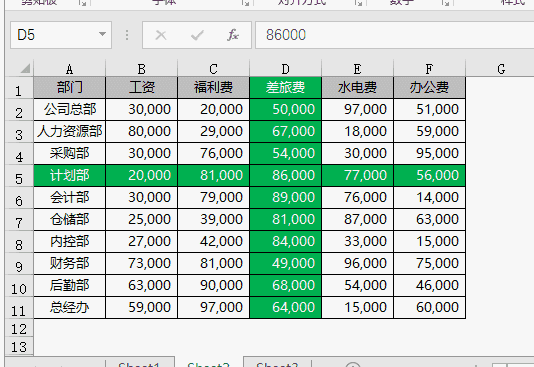Open the Insert Function fx dialog
This screenshot has height=367, width=534.
click(233, 35)
